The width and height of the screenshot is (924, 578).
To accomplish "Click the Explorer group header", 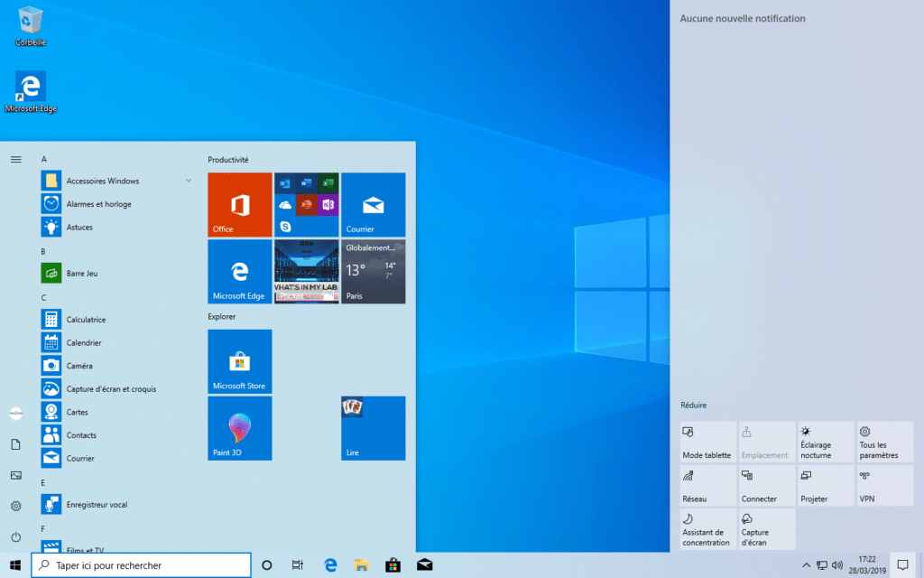I will pos(222,317).
